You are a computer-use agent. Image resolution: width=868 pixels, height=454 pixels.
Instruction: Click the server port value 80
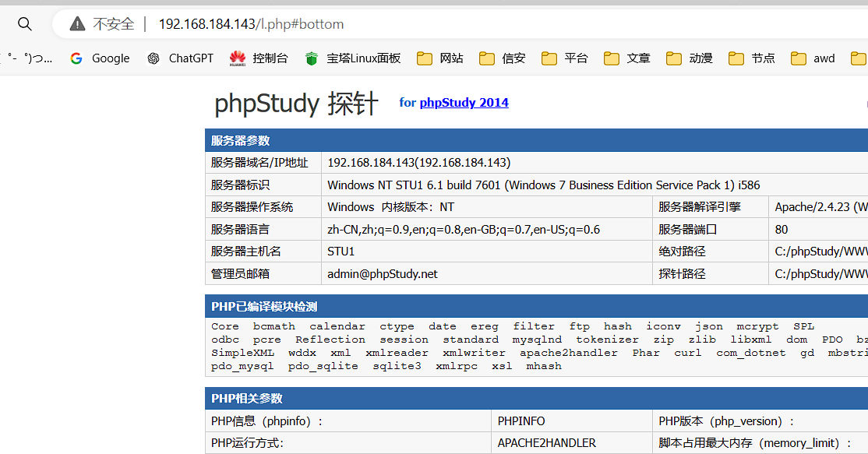pos(781,229)
